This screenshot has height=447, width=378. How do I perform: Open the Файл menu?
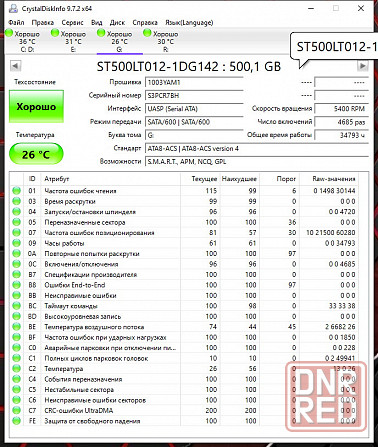coord(16,22)
